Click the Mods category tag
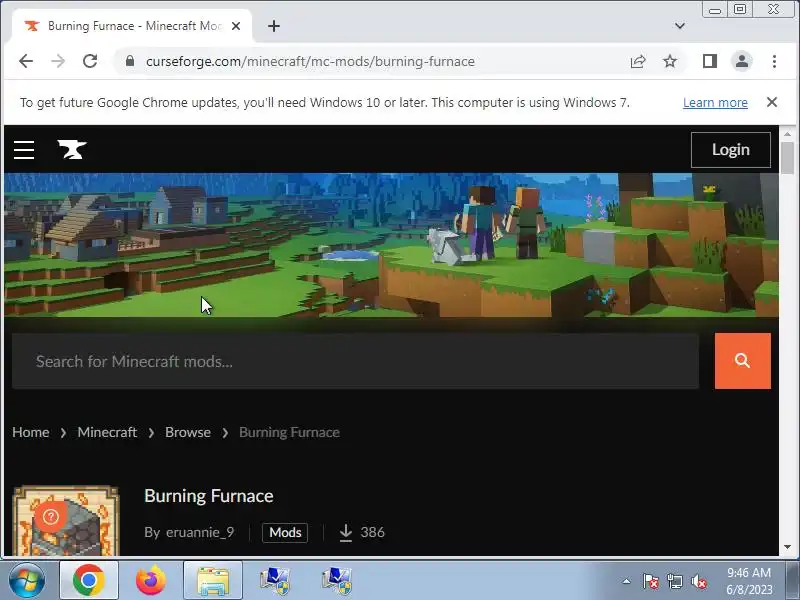This screenshot has width=800, height=600. tap(285, 532)
